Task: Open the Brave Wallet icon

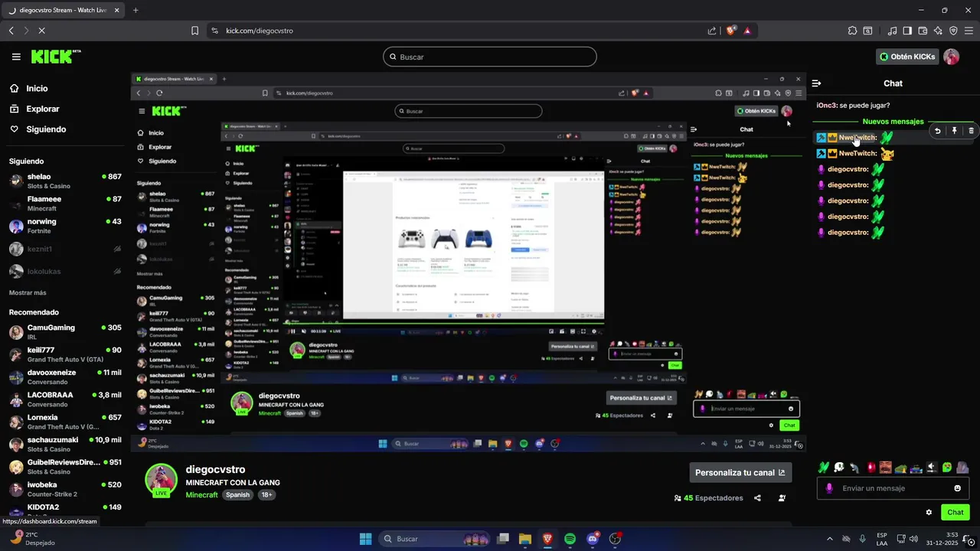Action: (923, 31)
